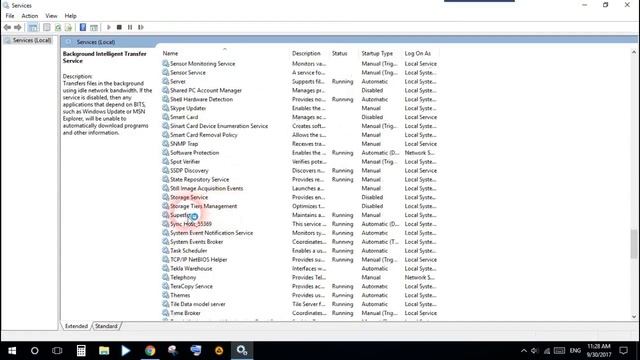Select the Software Protection service
640x360 pixels.
click(x=300, y=153)
